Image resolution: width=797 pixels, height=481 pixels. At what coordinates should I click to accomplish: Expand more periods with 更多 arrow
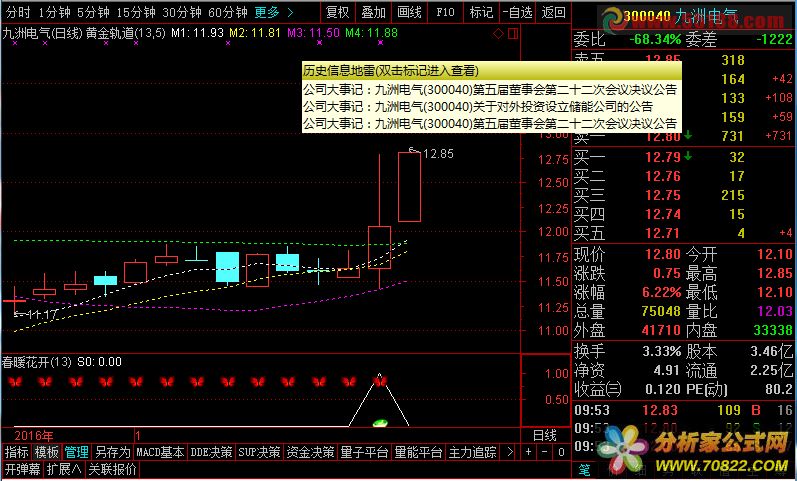click(274, 12)
